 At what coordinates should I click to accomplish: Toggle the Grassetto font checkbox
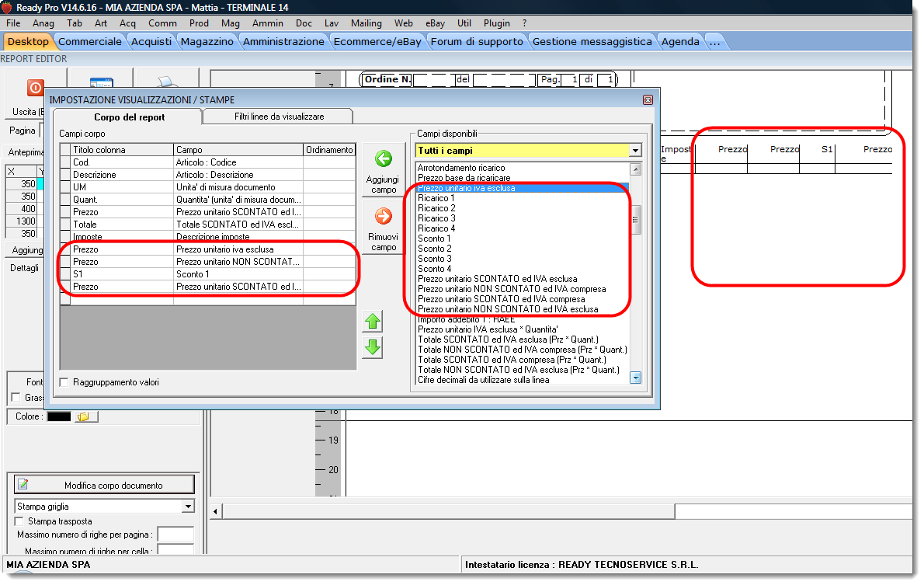tap(16, 398)
